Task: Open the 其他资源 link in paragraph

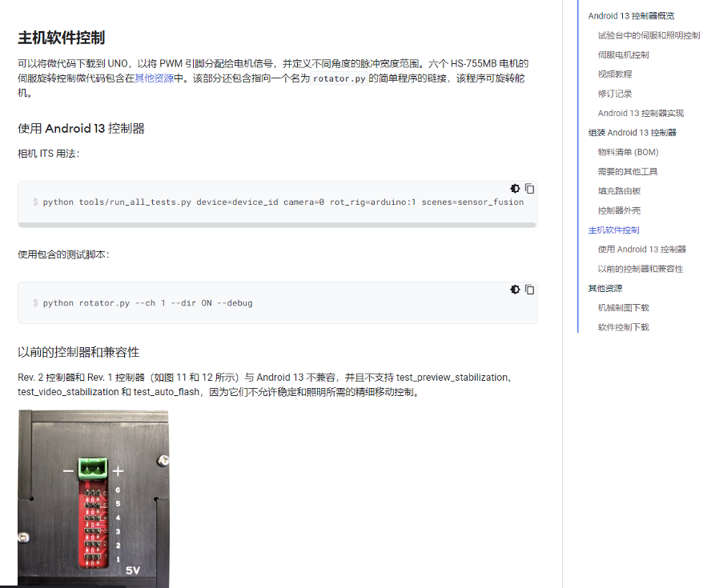Action: pyautogui.click(x=154, y=78)
